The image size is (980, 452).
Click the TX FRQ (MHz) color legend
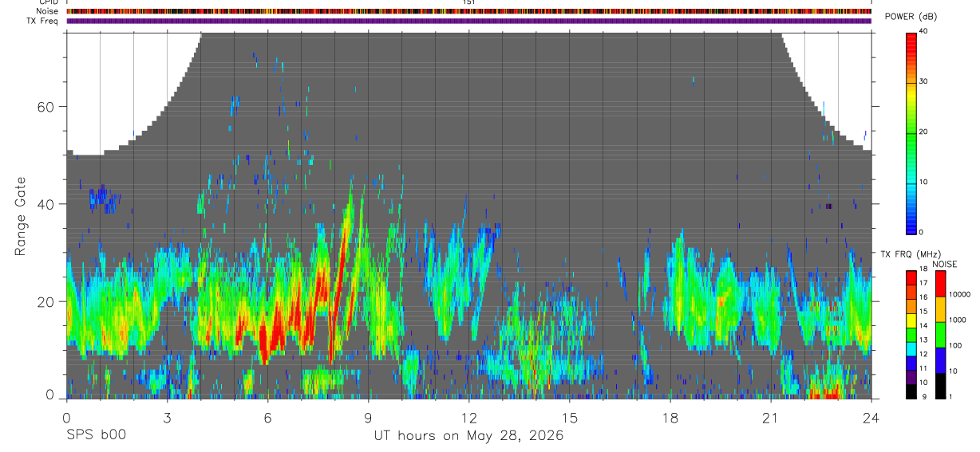click(x=911, y=334)
